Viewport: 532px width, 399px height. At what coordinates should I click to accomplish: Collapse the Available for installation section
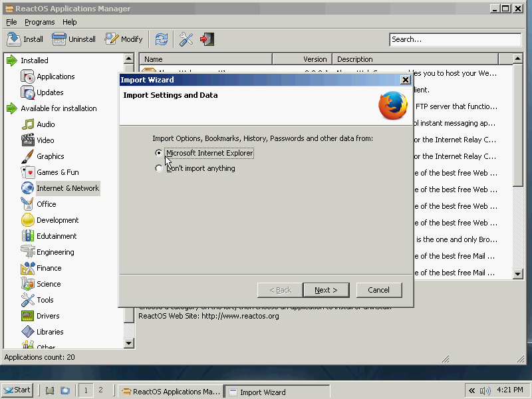(x=11, y=108)
